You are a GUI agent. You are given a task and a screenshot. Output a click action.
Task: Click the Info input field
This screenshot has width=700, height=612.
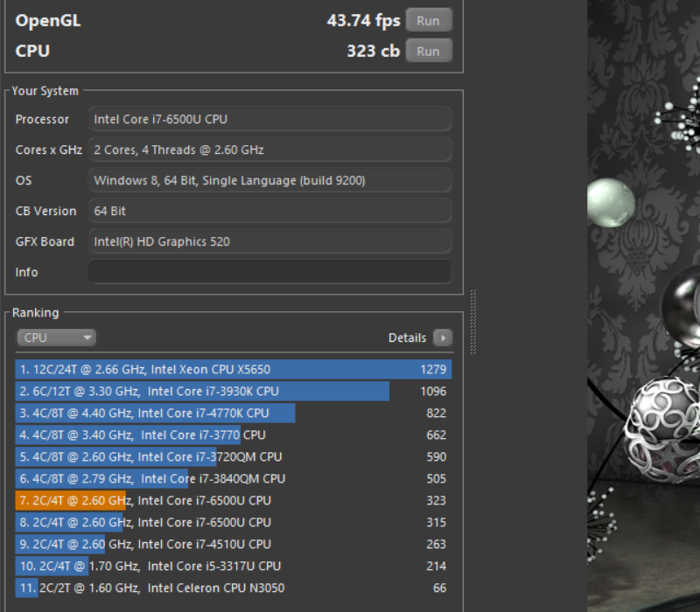click(x=270, y=272)
